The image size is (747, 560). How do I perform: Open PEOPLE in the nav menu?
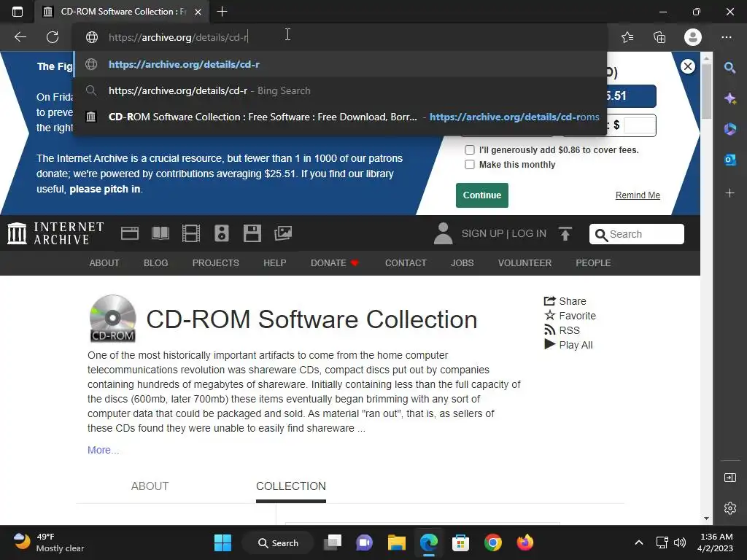(593, 262)
